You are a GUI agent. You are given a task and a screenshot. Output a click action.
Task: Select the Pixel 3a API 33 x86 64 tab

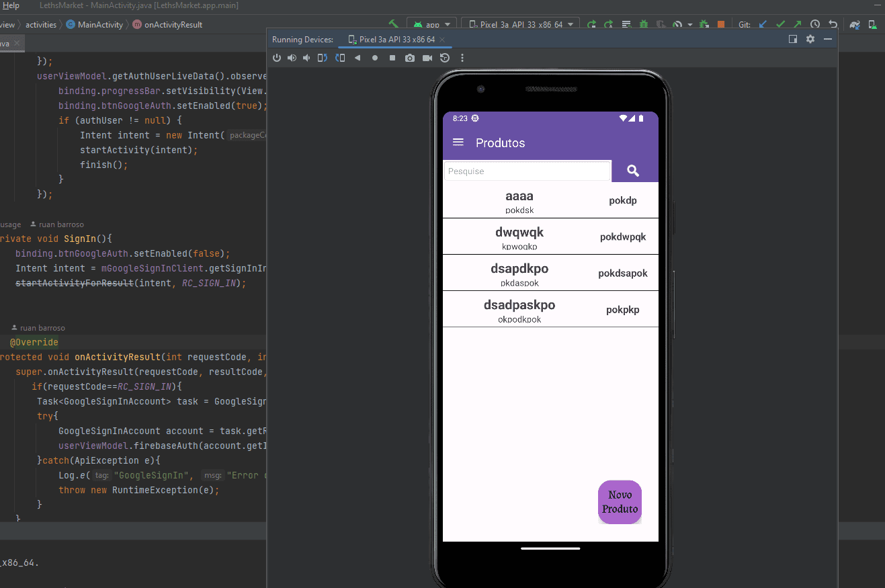point(396,40)
